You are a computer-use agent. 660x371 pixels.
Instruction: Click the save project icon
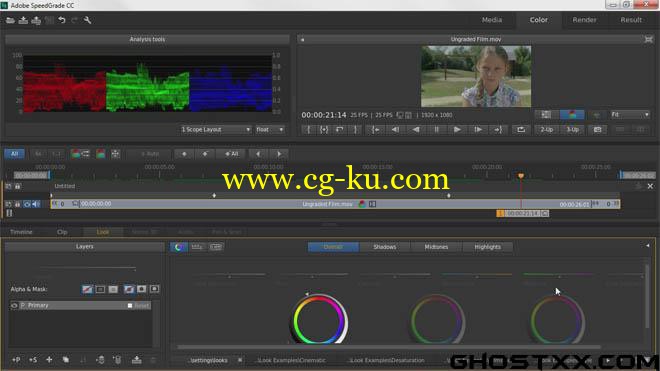(23, 20)
